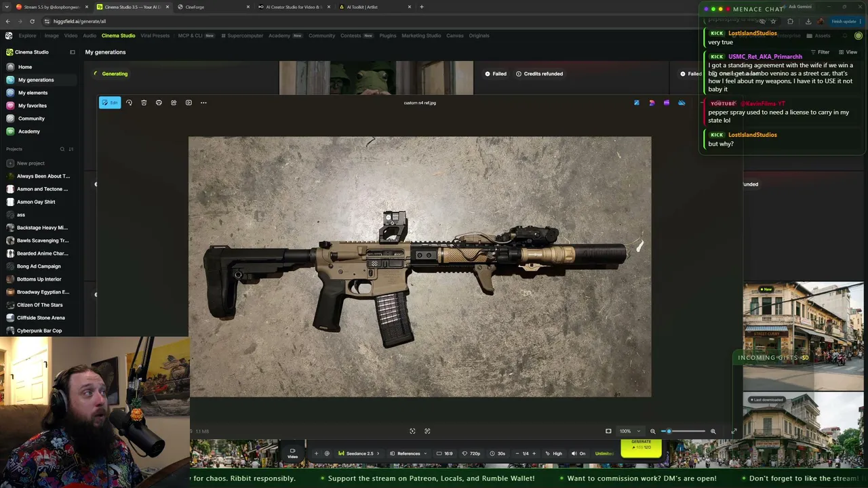Decrease the 1/4 batch count with minus

click(517, 453)
